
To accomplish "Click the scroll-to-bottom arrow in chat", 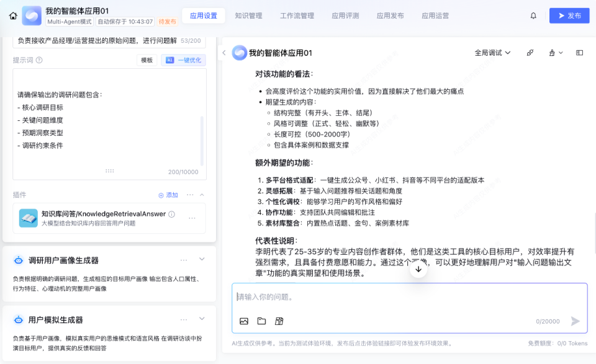I will 418,270.
